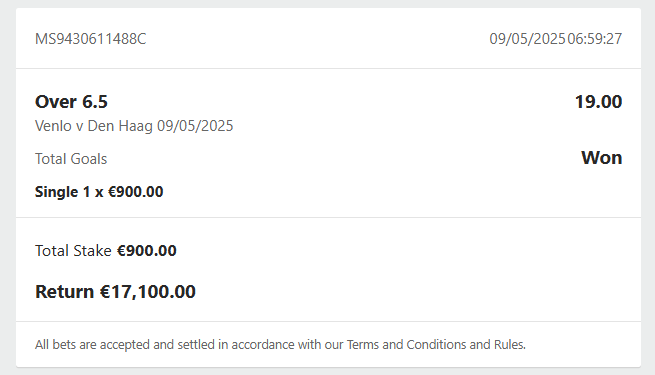Click the Return label text
655x375 pixels.
click(x=64, y=291)
